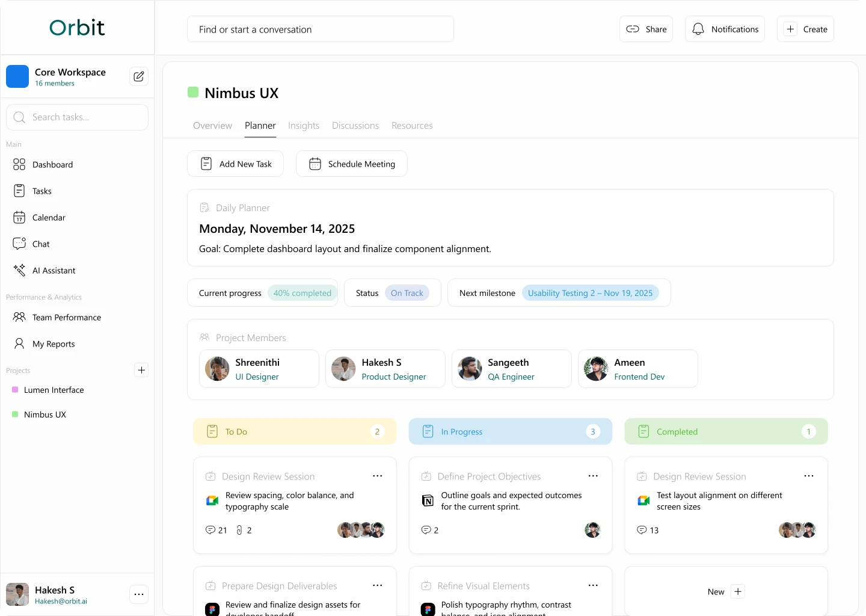Click the attachment icon showing 2
The image size is (866, 616).
tap(239, 530)
